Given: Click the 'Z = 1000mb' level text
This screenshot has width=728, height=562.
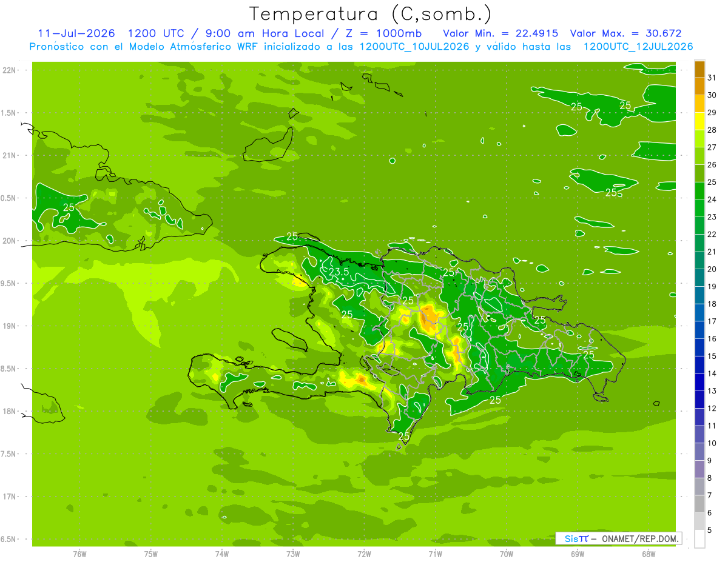Looking at the screenshot, I should 383,33.
